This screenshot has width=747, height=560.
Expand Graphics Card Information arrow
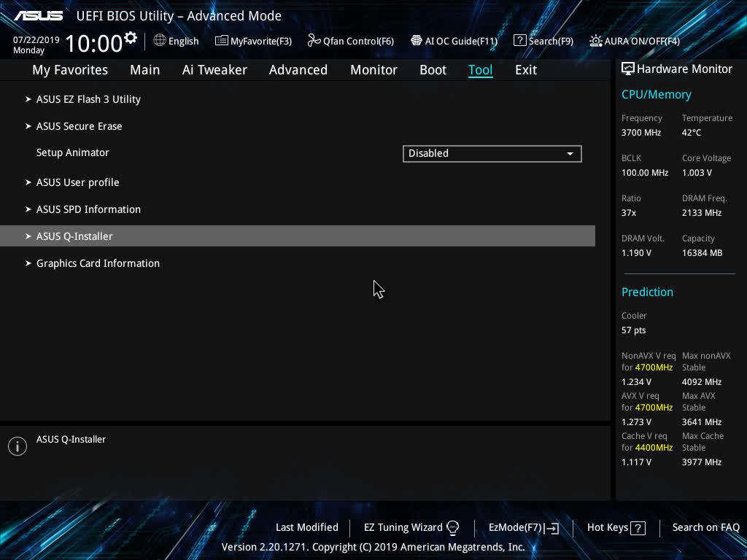click(28, 263)
